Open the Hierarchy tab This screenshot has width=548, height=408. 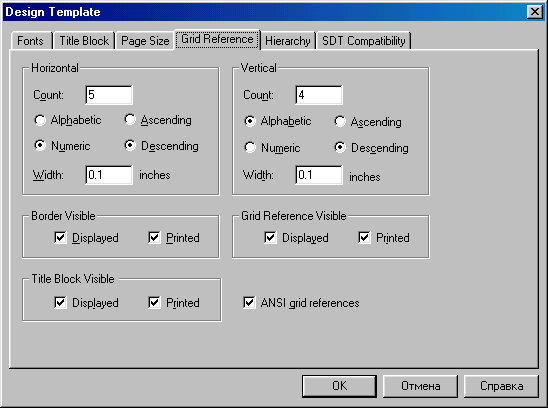coord(288,41)
